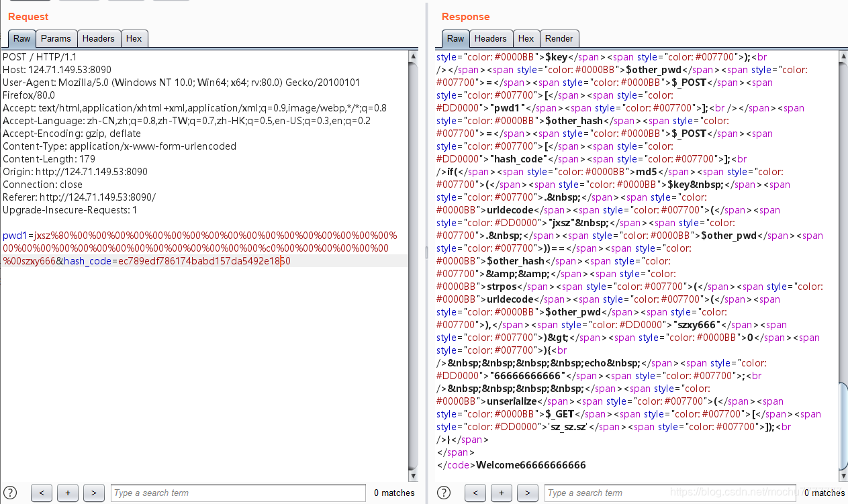Click the Origin header line
The width and height of the screenshot is (848, 504).
(x=75, y=172)
